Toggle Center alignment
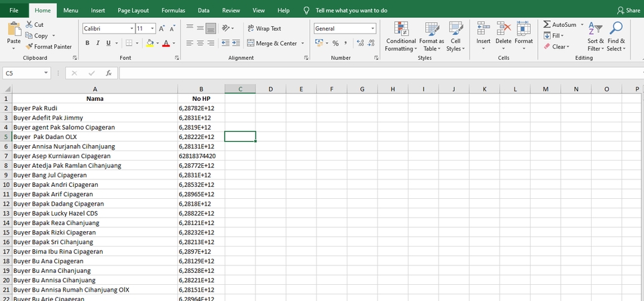 [x=201, y=43]
